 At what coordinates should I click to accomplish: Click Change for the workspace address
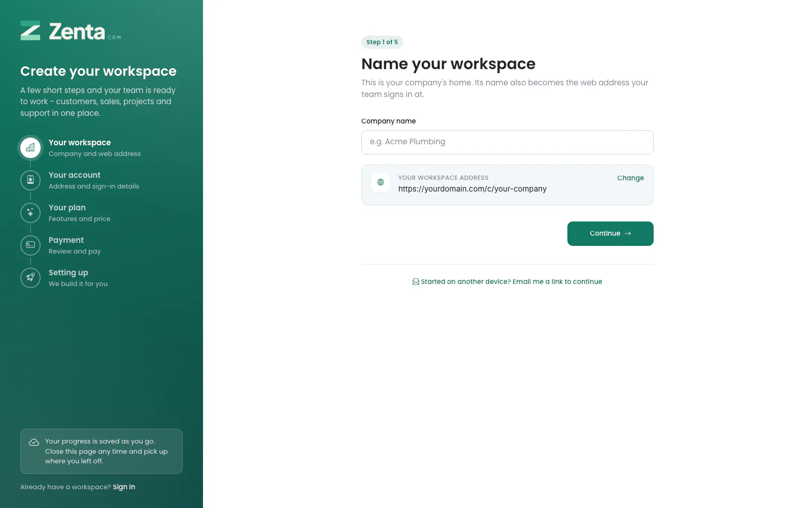pyautogui.click(x=630, y=178)
